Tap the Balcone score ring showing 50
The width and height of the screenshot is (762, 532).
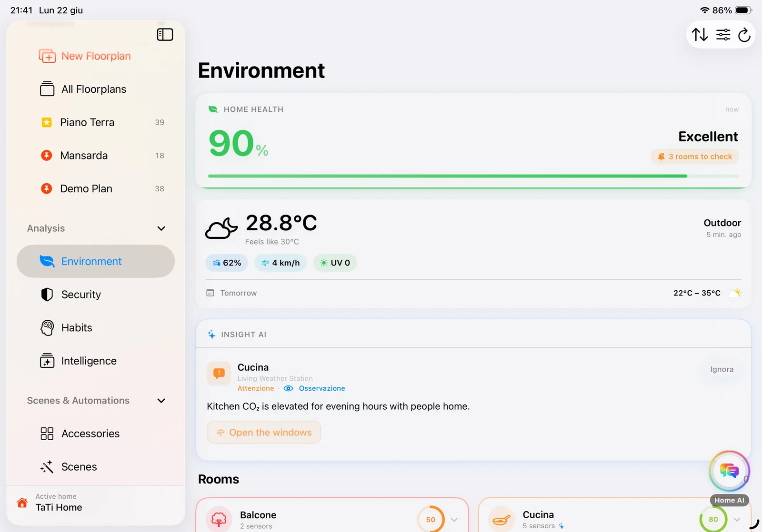point(431,519)
